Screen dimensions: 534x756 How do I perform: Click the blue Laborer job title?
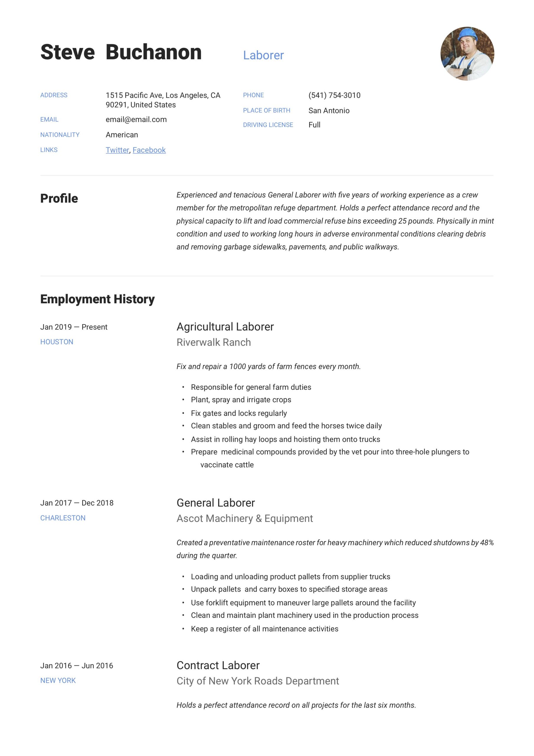[x=263, y=55]
